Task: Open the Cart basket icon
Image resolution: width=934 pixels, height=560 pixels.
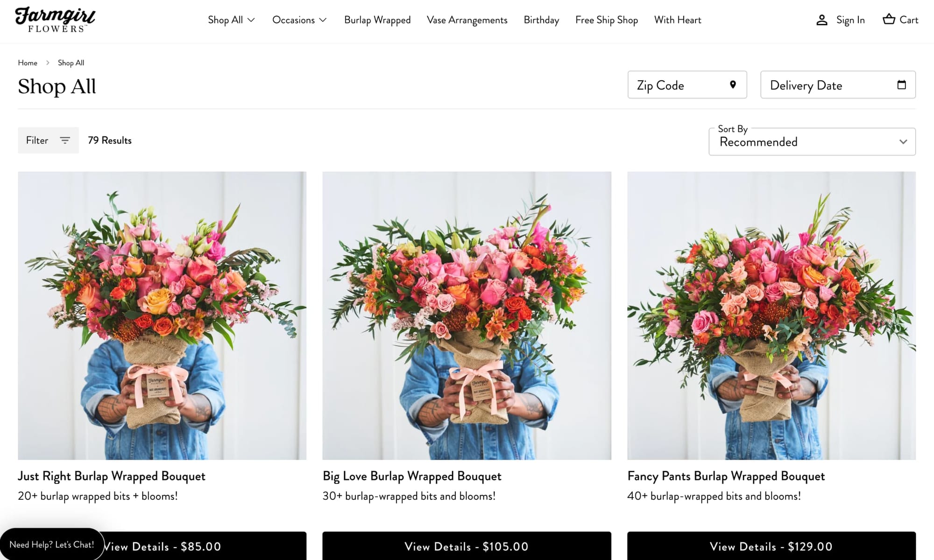Action: [888, 19]
